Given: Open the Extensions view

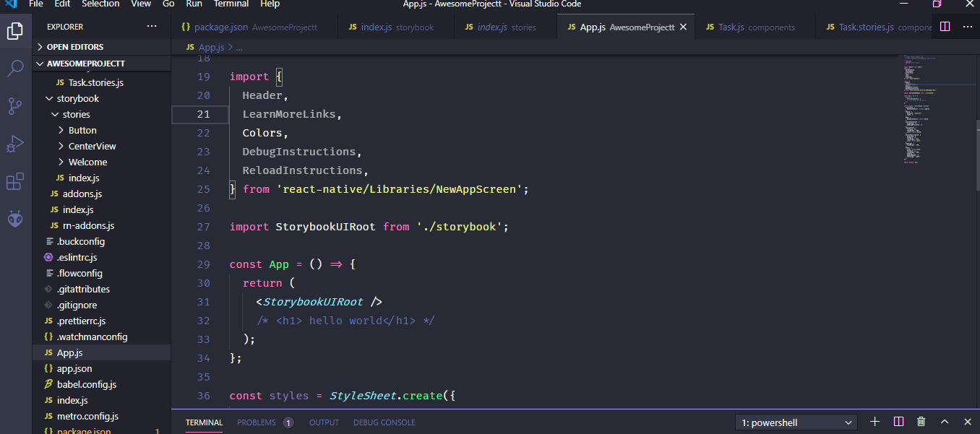Looking at the screenshot, I should point(15,181).
